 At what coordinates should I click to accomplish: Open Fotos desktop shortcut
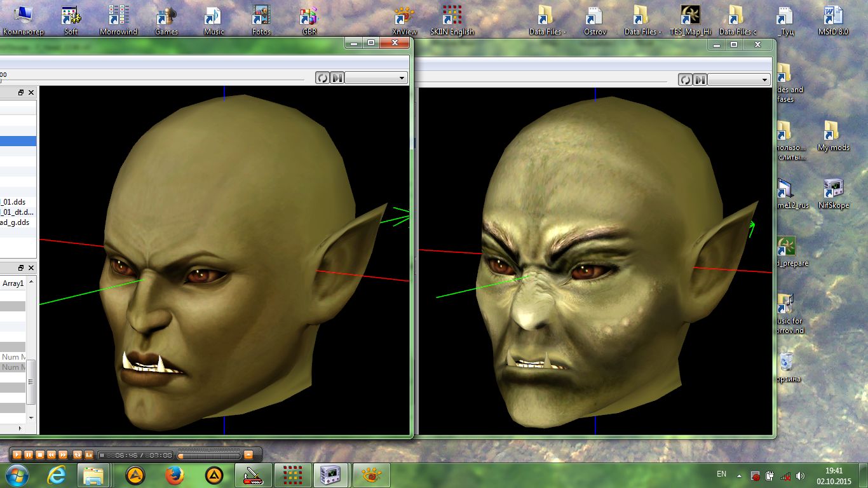coord(261,19)
